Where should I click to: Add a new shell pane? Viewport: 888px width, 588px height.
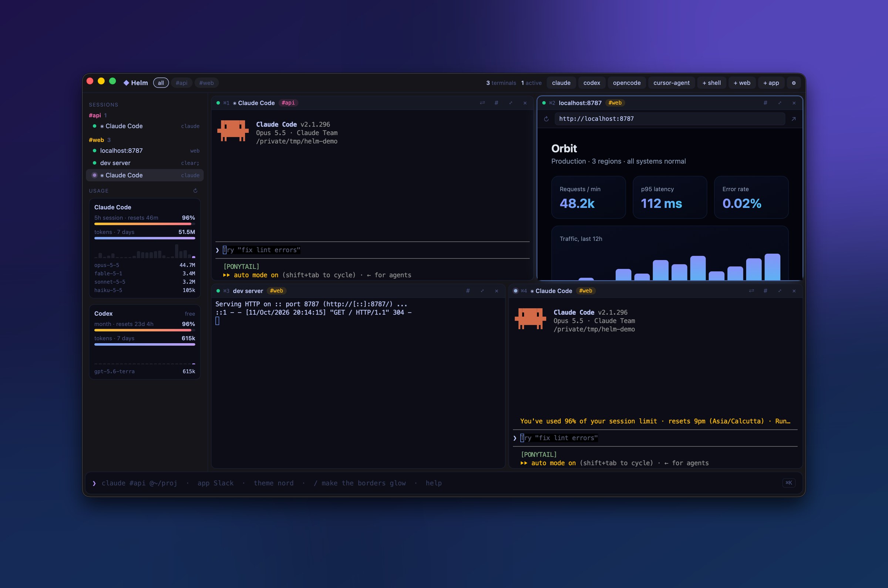[x=712, y=83]
